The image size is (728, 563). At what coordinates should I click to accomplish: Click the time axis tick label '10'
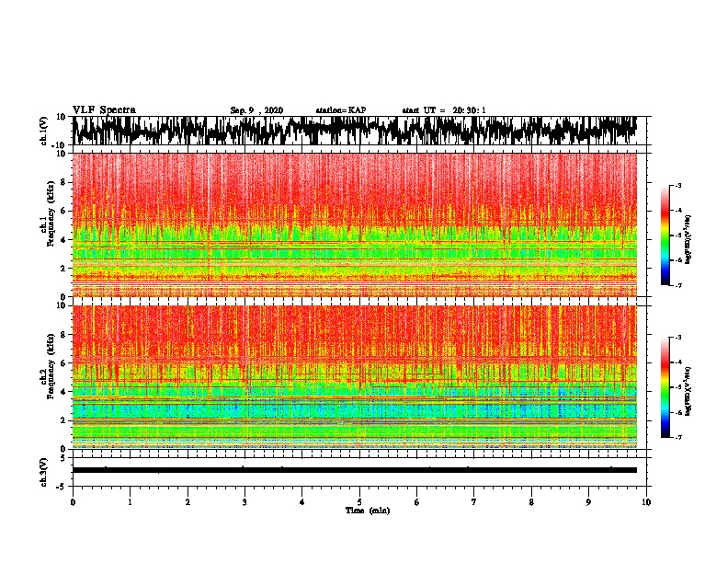[646, 502]
